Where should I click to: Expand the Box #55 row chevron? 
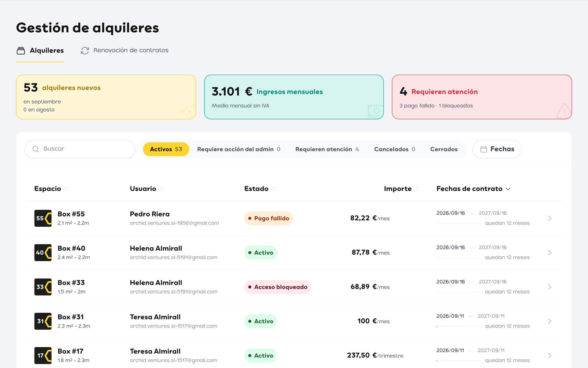(x=550, y=218)
